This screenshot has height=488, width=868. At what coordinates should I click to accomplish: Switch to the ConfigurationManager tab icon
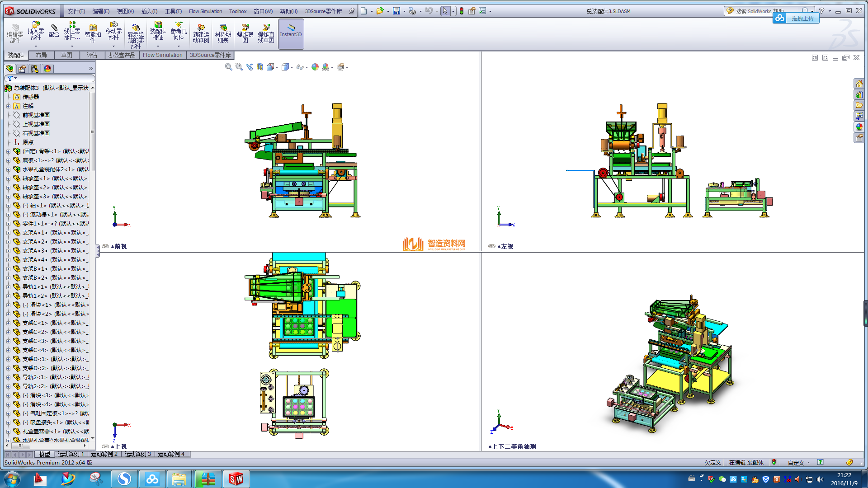(35, 69)
